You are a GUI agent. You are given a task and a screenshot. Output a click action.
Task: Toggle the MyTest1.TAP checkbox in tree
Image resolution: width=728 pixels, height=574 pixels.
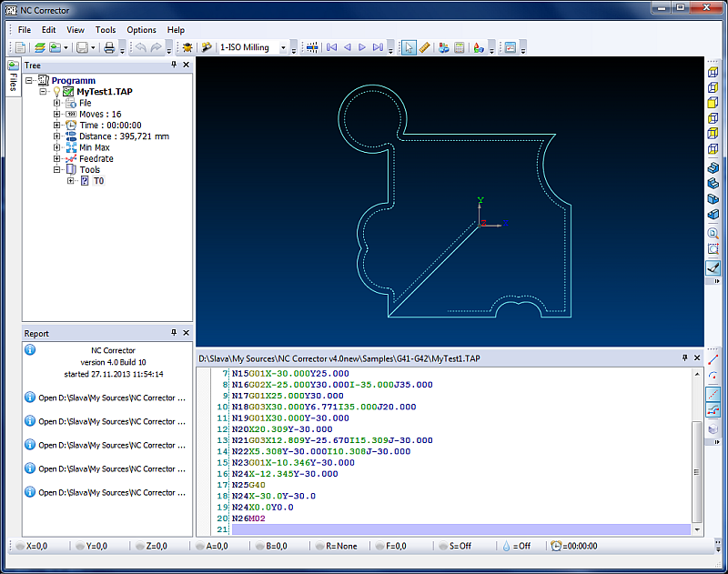coord(68,92)
